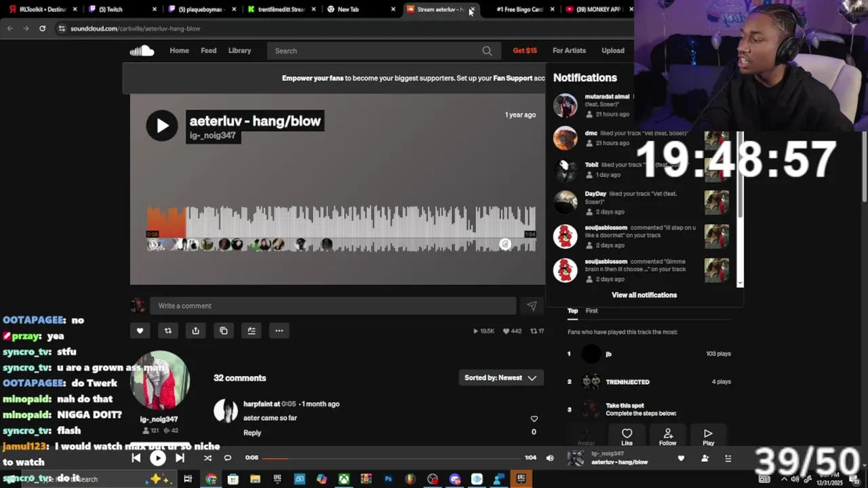Screen dimensions: 868x488
Task: Open File Explorer from the taskbar
Action: click(255, 479)
